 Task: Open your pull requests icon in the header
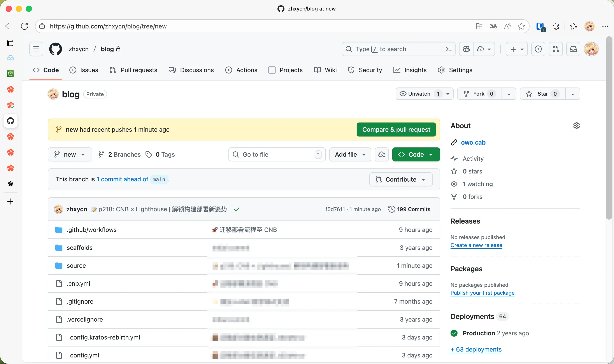(x=556, y=49)
